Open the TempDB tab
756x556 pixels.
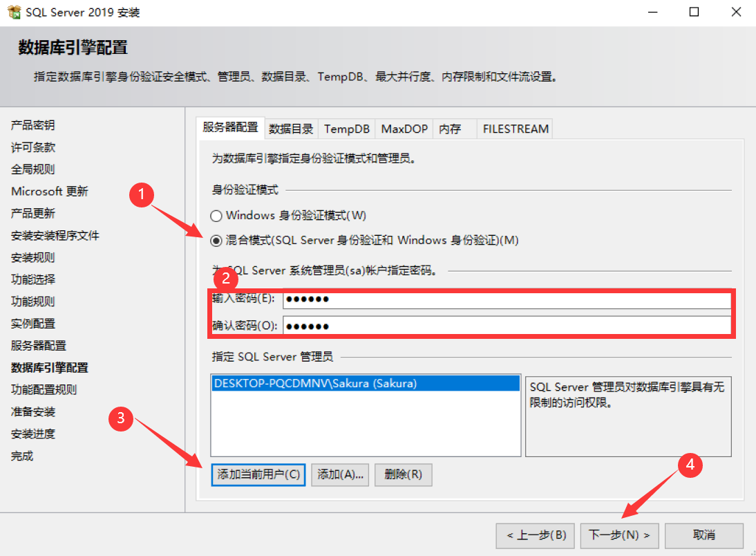(x=347, y=129)
